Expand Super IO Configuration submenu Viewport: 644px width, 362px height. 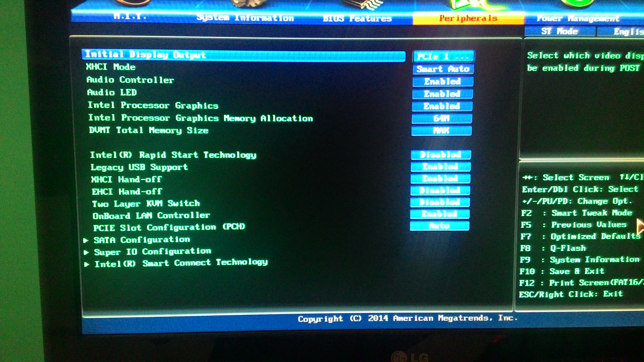tap(153, 252)
